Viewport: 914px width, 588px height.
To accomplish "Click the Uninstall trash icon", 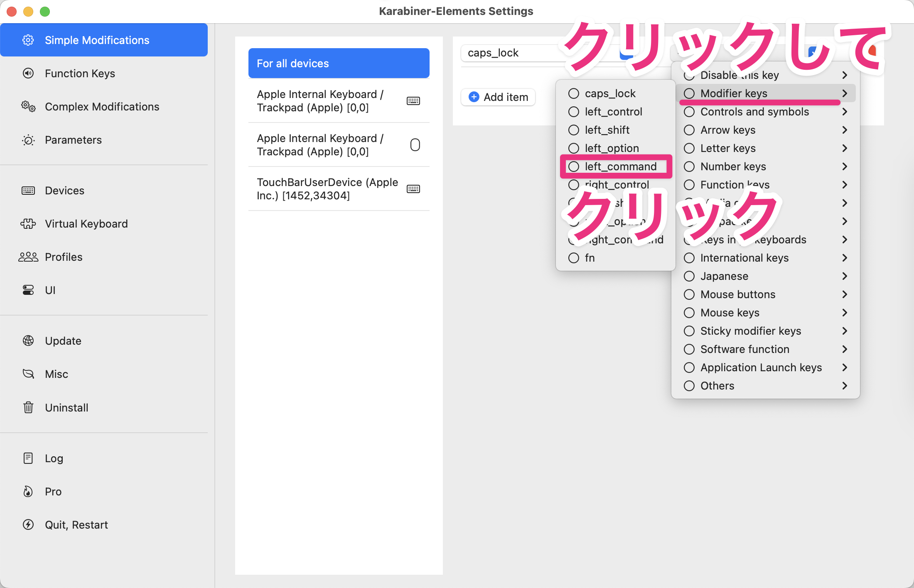I will tap(28, 407).
